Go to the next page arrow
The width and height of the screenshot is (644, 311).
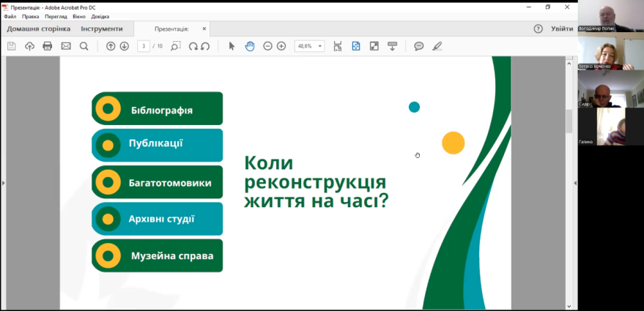tap(125, 46)
